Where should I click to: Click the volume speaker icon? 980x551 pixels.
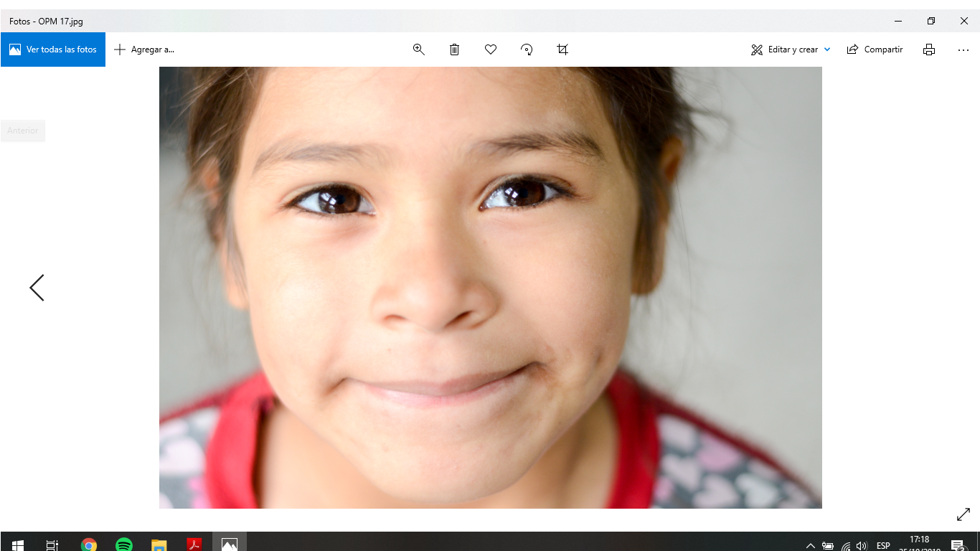tap(862, 545)
